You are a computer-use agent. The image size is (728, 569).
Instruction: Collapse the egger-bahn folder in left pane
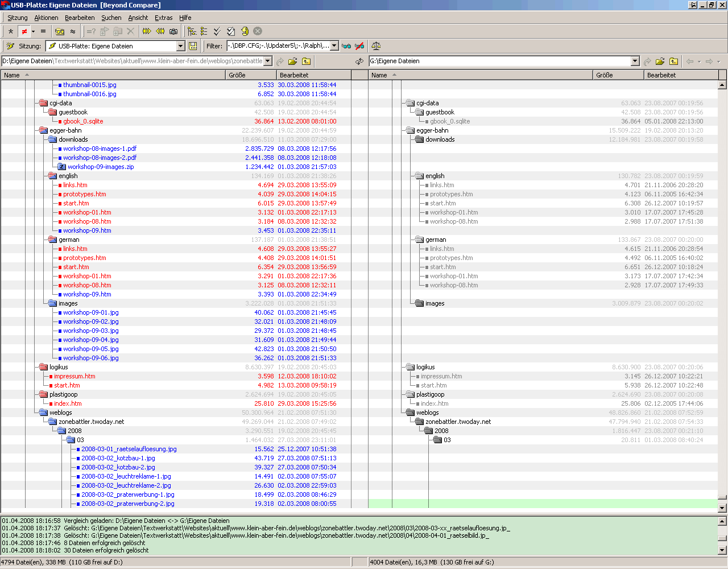tap(43, 130)
